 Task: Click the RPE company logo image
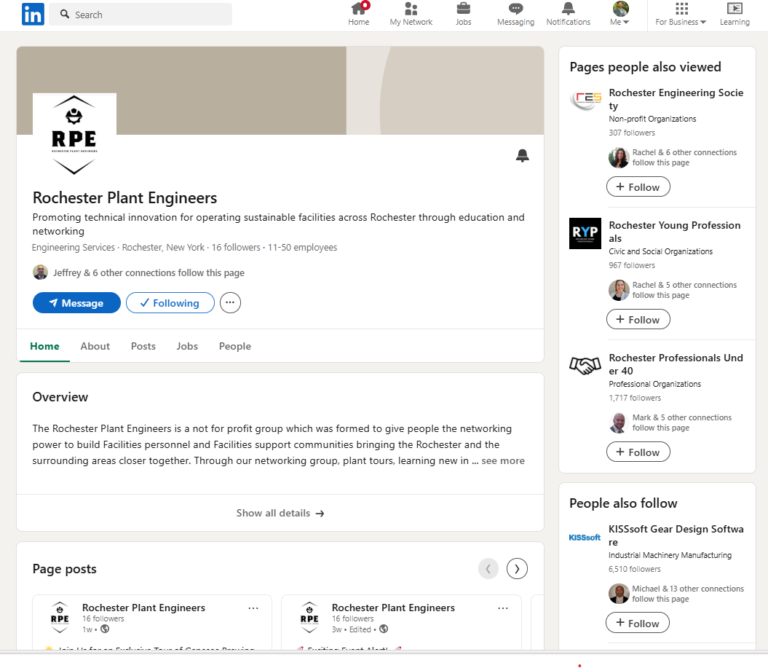74,135
